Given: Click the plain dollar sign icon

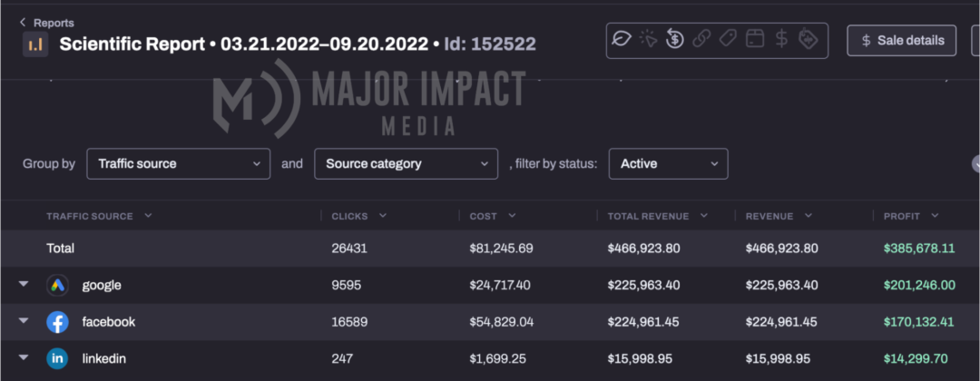Looking at the screenshot, I should tap(781, 40).
